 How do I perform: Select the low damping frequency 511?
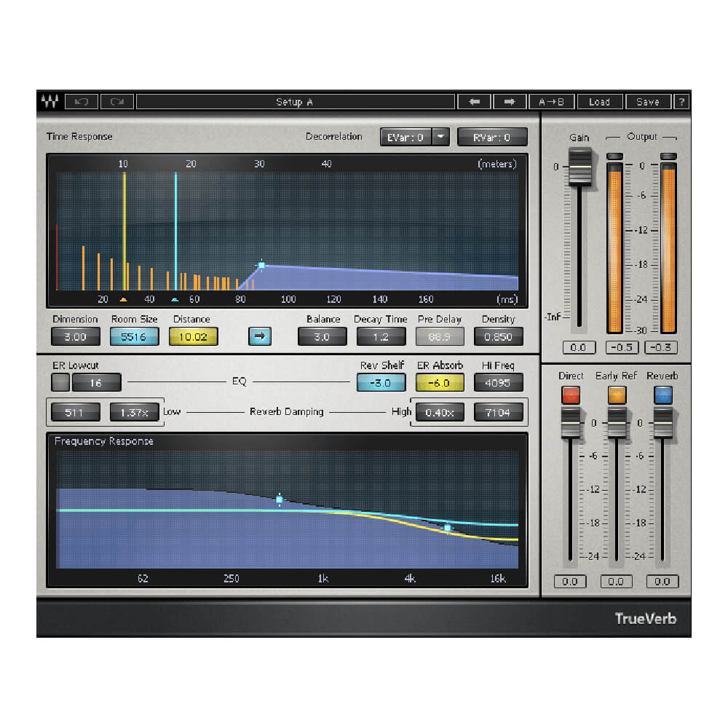point(75,412)
